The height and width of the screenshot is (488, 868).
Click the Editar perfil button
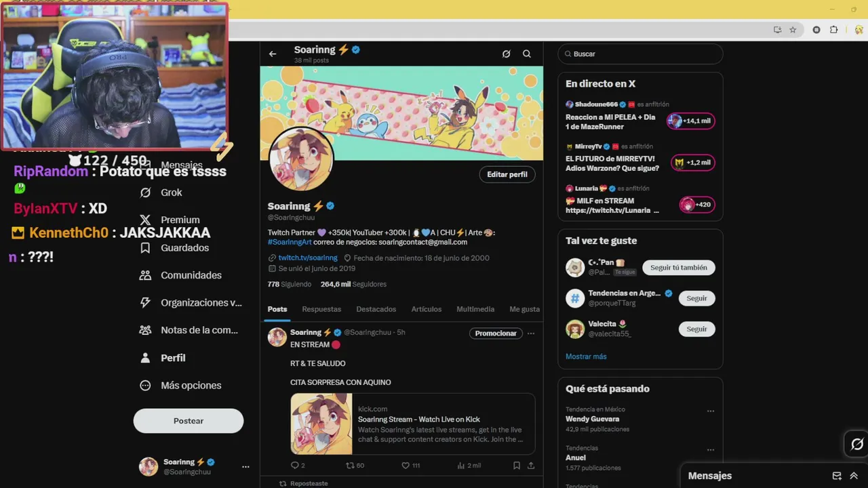point(507,174)
